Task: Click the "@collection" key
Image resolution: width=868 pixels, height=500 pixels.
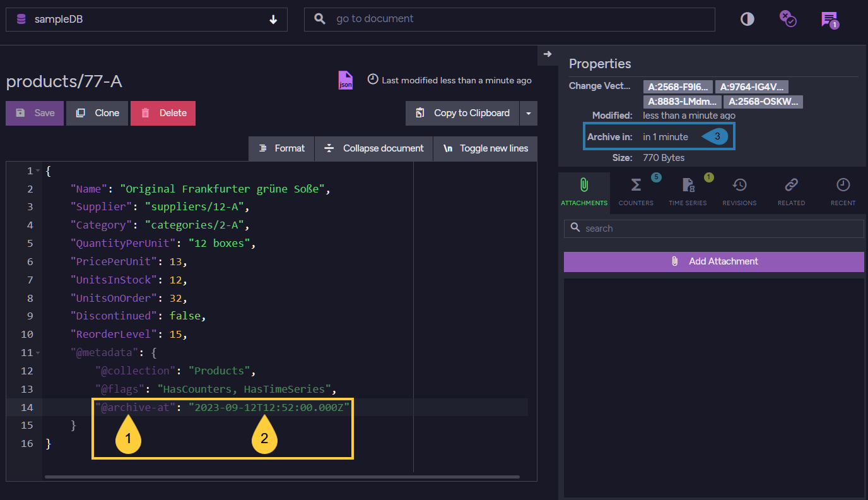Action: (136, 371)
